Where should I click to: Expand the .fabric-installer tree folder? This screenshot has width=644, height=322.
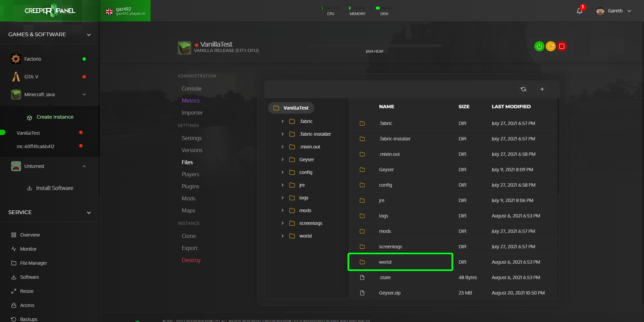pos(282,134)
